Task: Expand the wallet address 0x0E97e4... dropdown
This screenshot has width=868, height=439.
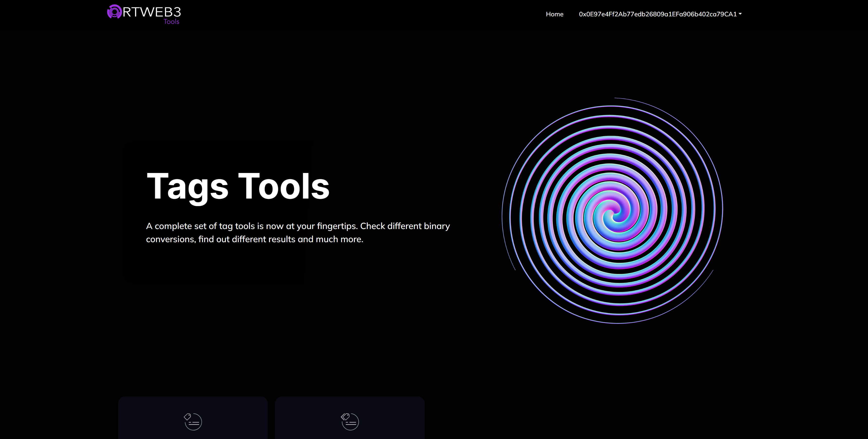Action: [x=657, y=14]
